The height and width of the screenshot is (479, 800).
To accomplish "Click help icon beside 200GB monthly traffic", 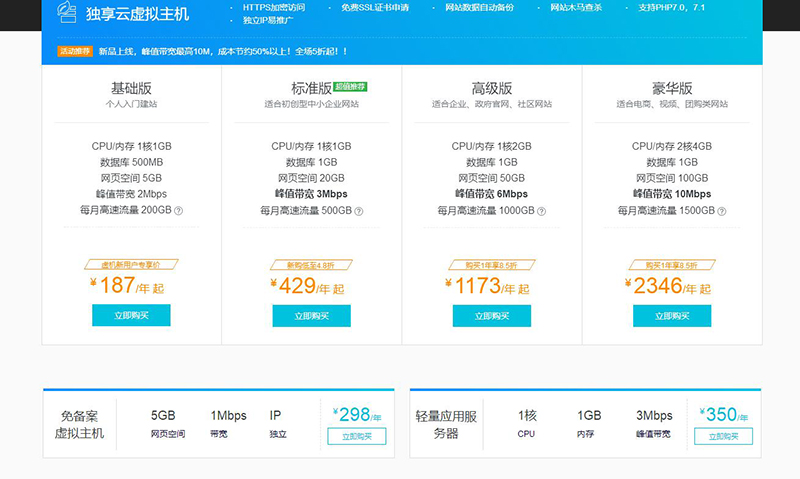I will tap(179, 211).
